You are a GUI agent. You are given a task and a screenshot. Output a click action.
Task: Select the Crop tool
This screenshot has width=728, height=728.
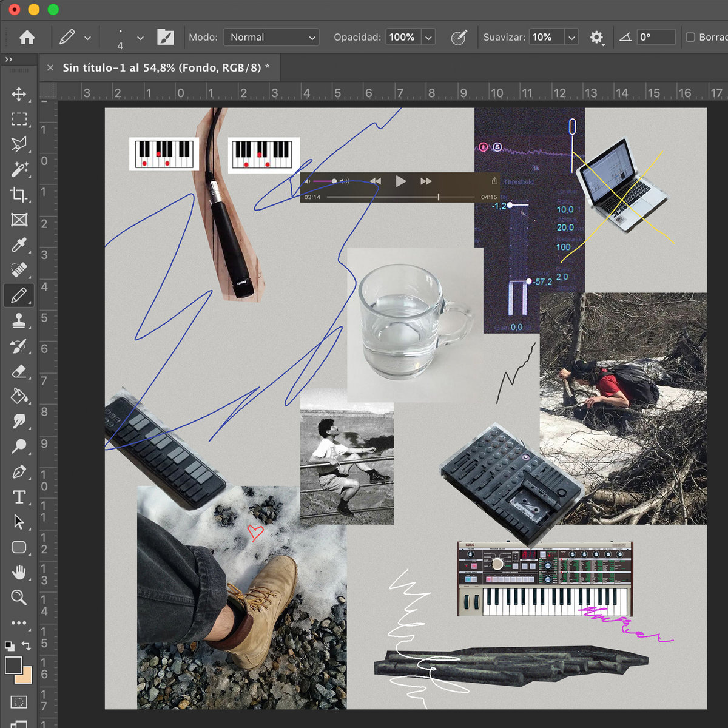(19, 194)
